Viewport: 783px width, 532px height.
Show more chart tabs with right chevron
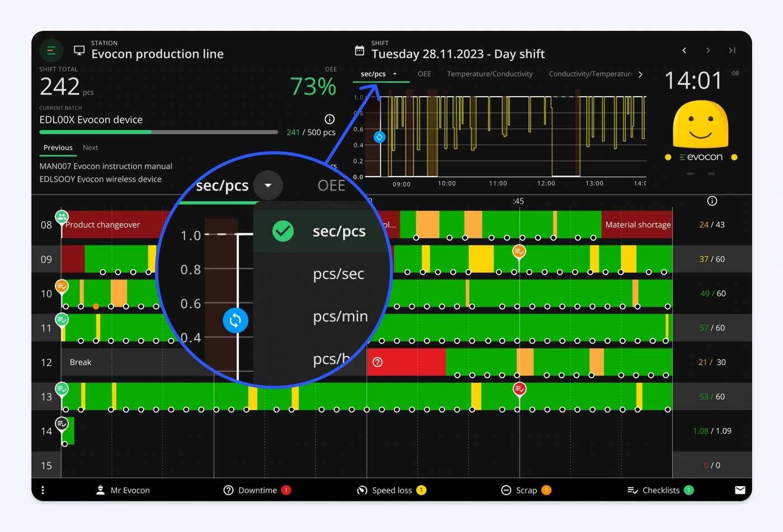tap(640, 74)
